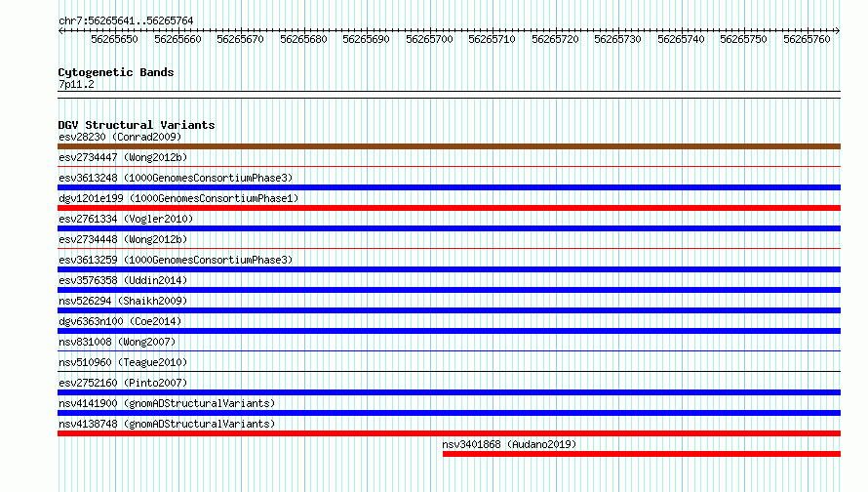Open variant esv28230 (Conrad2009) label
The image size is (868, 492).
[x=120, y=137]
